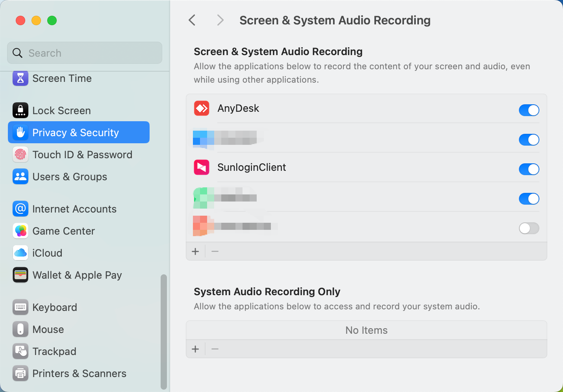Enable the last app's recording permission

529,228
